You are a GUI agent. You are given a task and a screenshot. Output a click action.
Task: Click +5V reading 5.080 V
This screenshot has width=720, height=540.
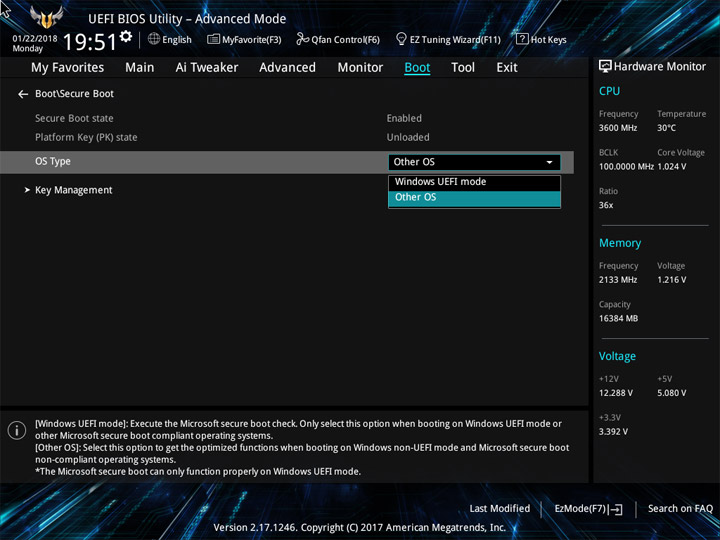(x=672, y=393)
